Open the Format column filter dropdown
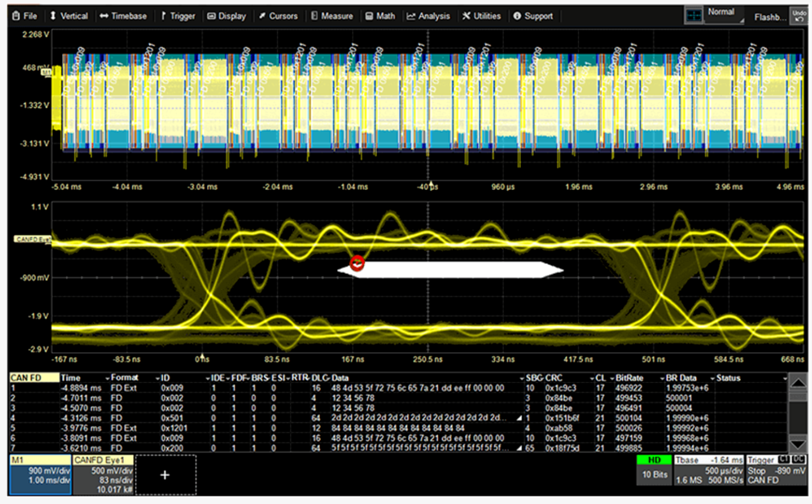Screen dimensions: 812x504 158,378
